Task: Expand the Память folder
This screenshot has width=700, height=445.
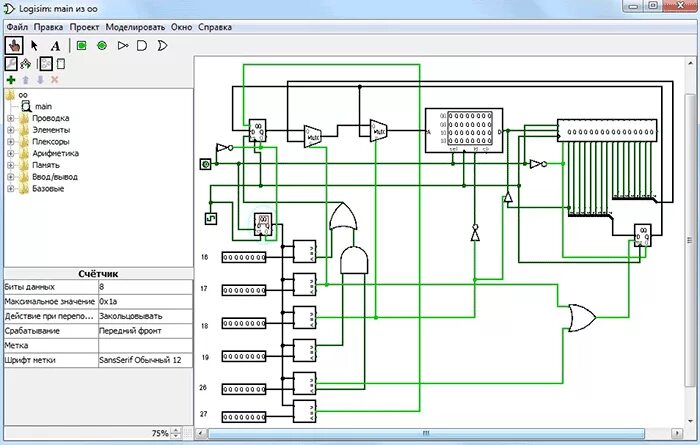Action: point(10,165)
